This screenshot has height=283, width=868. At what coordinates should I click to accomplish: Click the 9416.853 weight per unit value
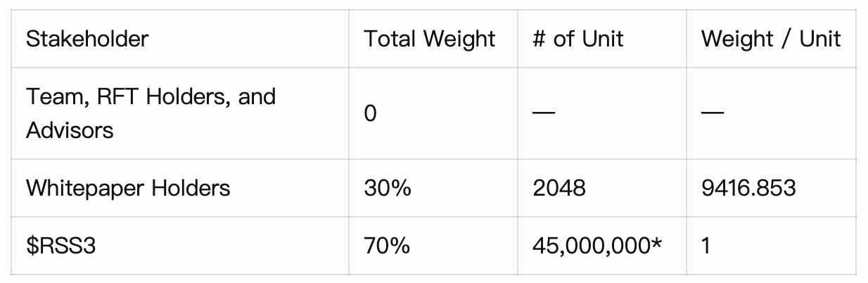pos(748,188)
